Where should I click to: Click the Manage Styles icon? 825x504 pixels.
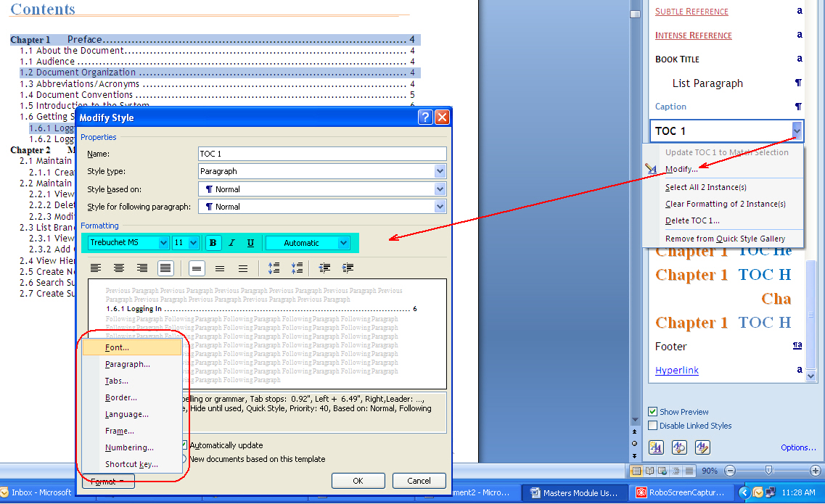point(702,447)
